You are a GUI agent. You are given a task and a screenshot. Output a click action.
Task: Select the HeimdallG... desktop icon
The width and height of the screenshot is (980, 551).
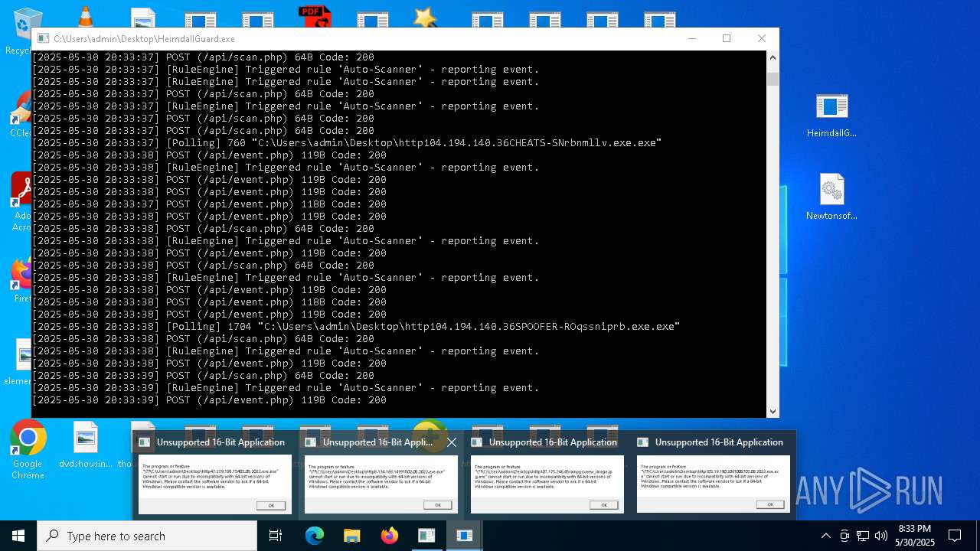(831, 116)
